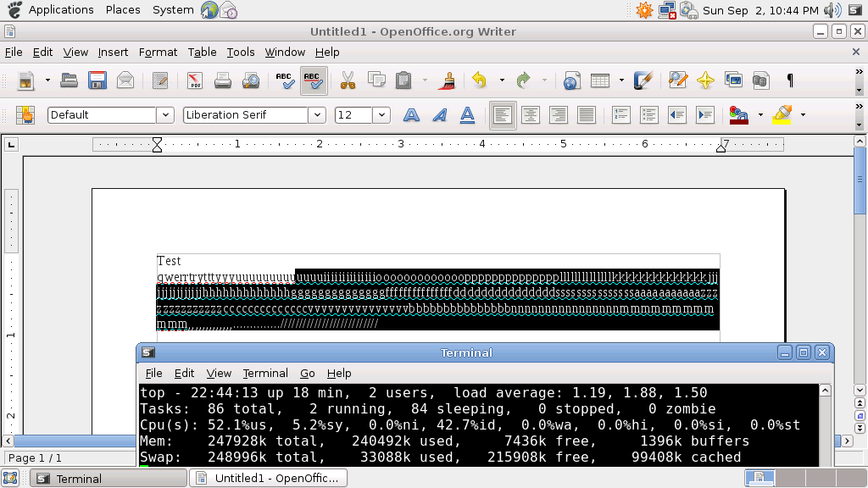Apply yellow highlighting with the Highlighting button
This screenshot has height=488, width=868.
782,115
